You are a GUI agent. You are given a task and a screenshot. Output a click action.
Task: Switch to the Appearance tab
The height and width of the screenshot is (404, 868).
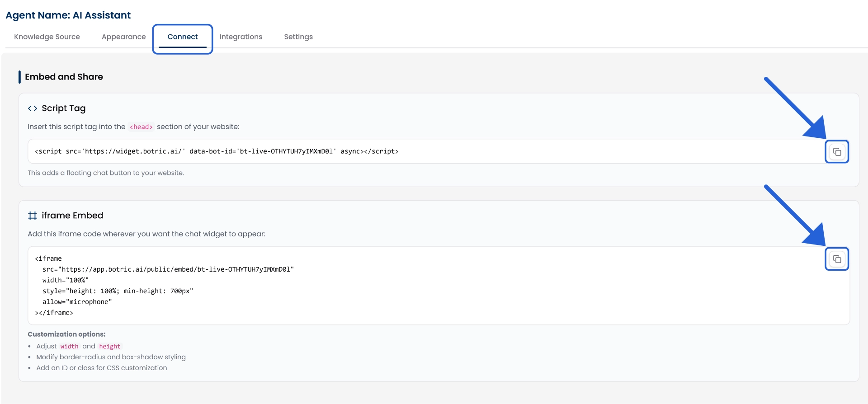point(124,37)
